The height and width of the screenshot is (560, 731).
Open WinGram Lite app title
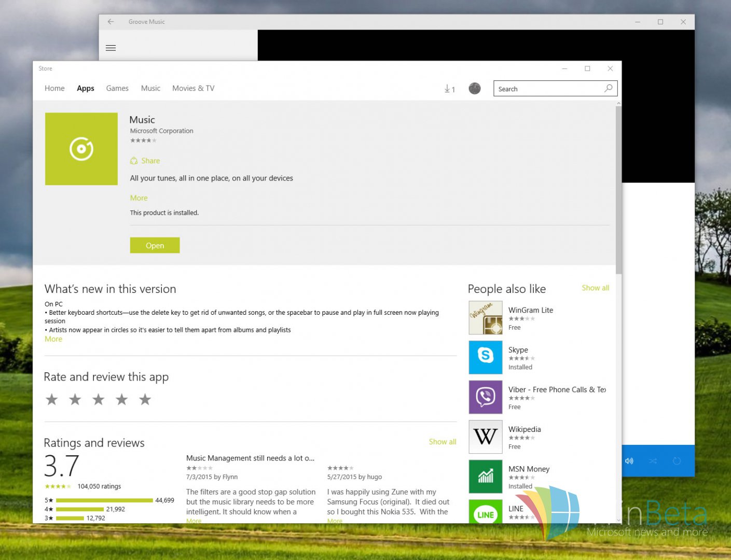pyautogui.click(x=530, y=310)
